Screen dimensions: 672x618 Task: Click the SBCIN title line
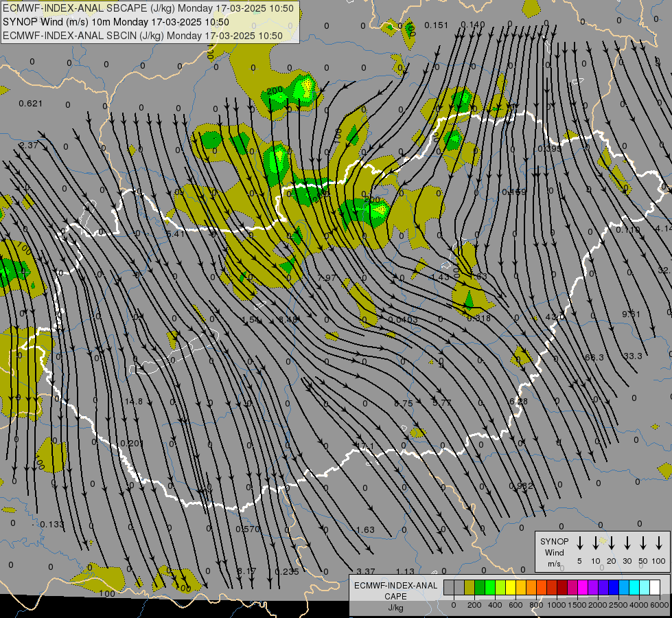pyautogui.click(x=143, y=36)
